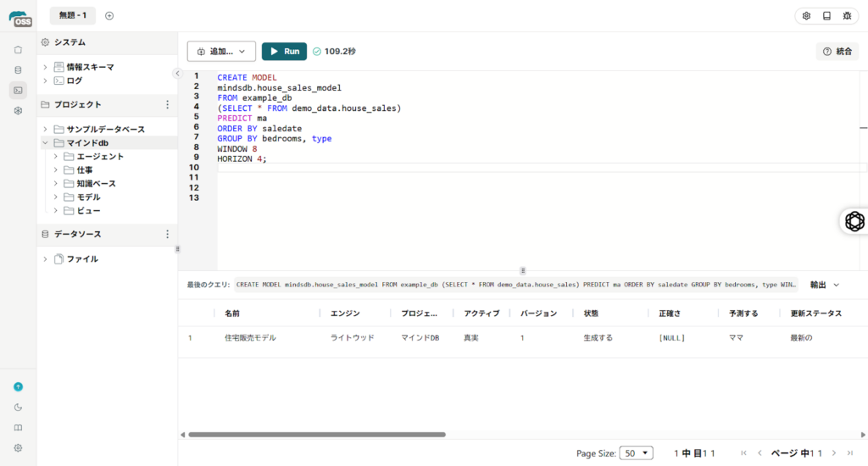Image resolution: width=868 pixels, height=466 pixels.
Task: Open the book icon in top-right toolbar
Action: click(826, 16)
